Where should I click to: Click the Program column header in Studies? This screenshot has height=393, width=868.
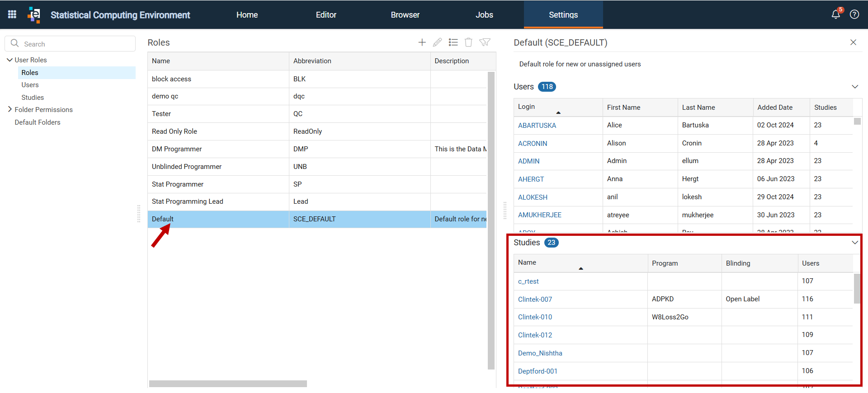(684, 263)
